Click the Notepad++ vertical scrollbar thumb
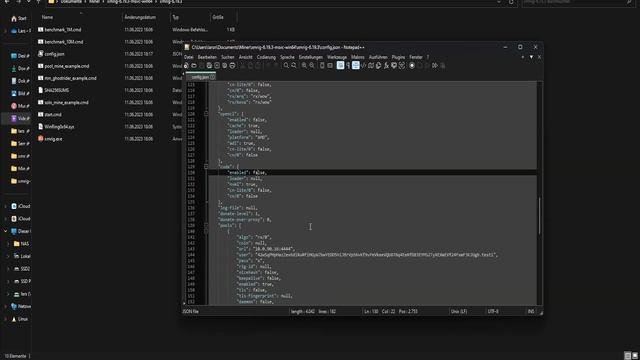The image size is (640, 360). [x=540, y=216]
